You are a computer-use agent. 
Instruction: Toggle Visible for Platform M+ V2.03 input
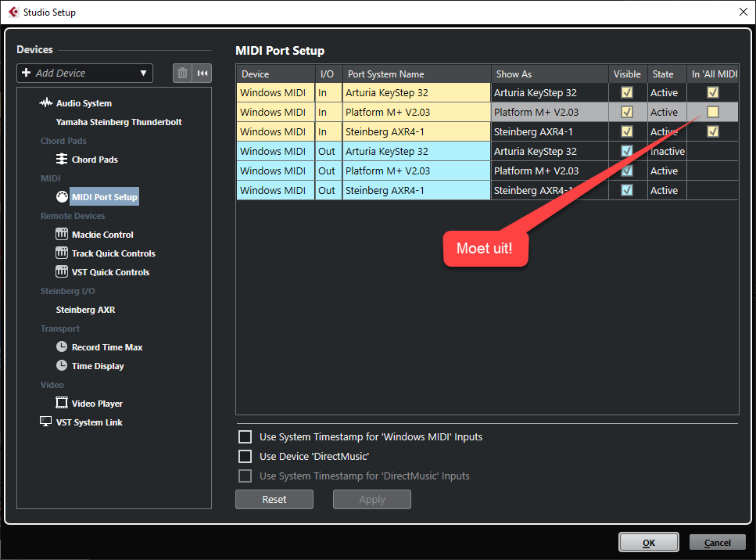627,112
